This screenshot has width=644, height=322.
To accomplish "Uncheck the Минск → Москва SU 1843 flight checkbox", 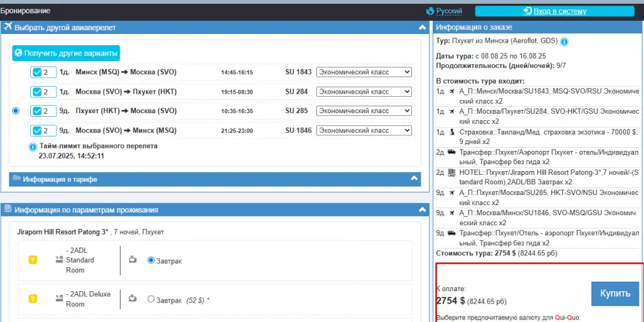I will click(x=37, y=72).
